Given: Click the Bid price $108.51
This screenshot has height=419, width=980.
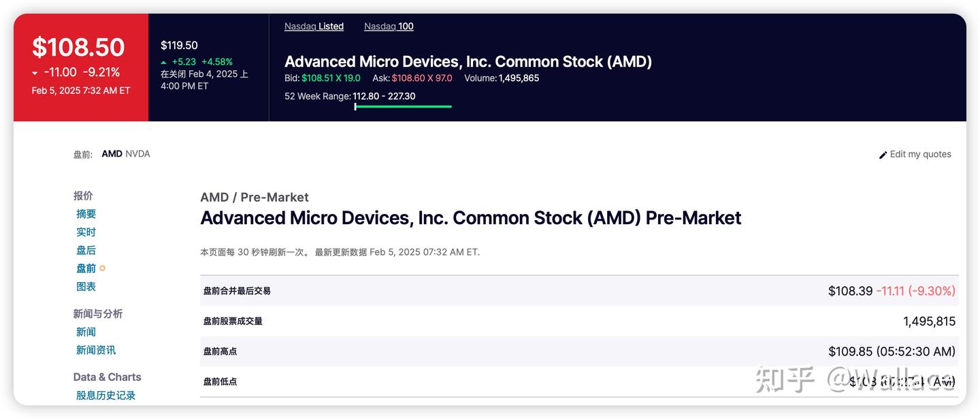Looking at the screenshot, I should coord(320,78).
